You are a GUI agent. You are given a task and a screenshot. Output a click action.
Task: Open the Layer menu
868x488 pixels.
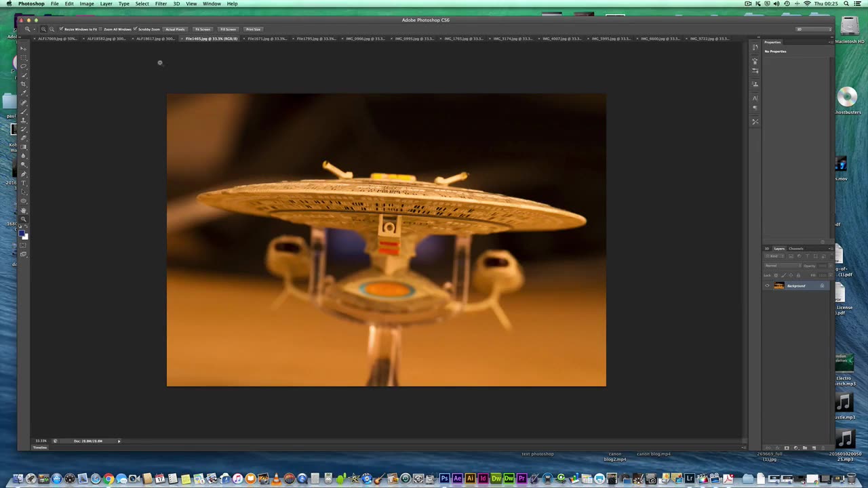click(106, 4)
